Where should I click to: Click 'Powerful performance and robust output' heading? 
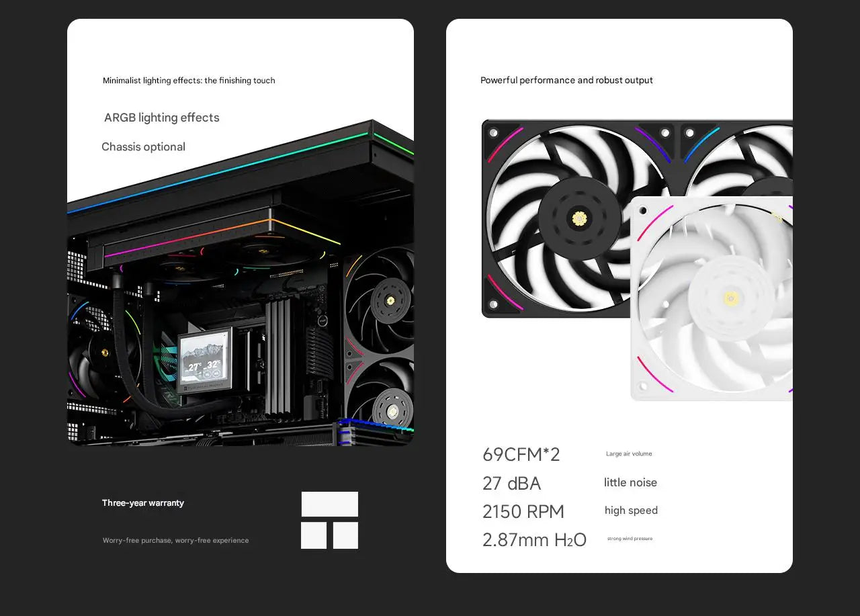(566, 80)
